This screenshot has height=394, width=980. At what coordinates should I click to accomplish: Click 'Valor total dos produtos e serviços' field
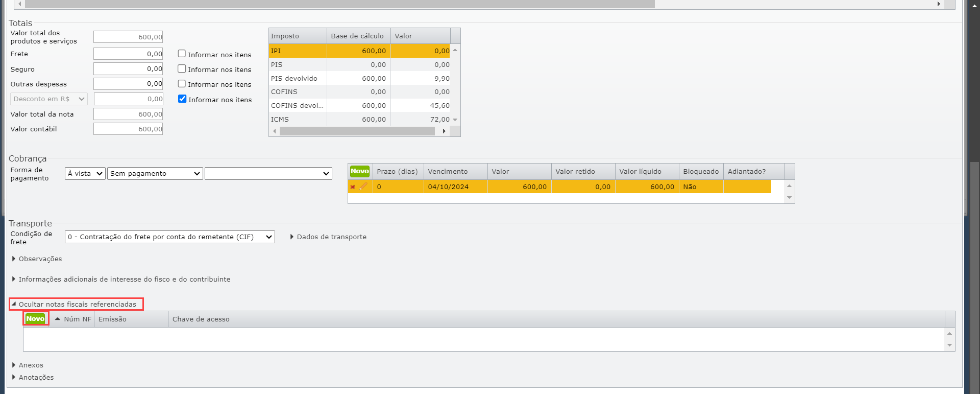[x=128, y=37]
